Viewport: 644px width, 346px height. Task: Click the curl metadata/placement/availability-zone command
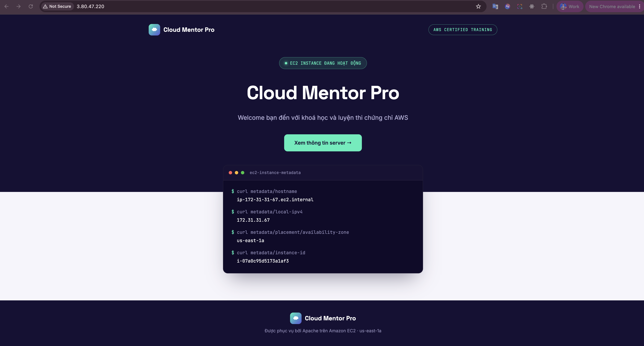coord(290,232)
